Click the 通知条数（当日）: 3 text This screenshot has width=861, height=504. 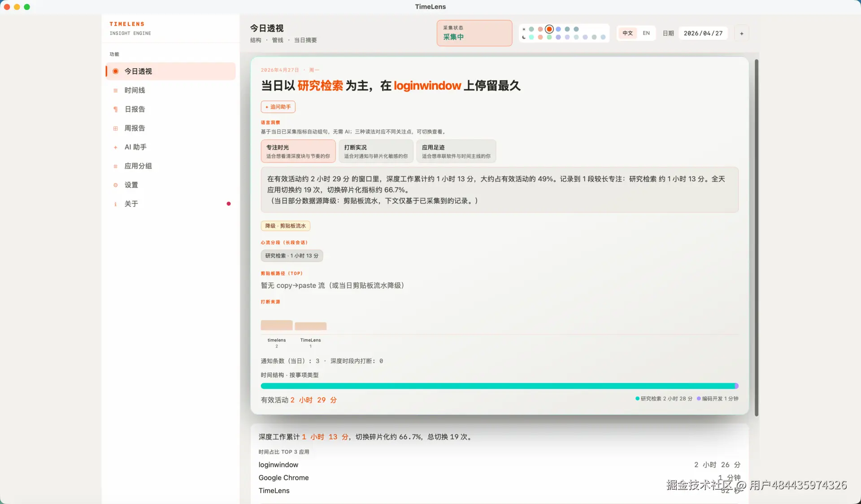(x=290, y=361)
